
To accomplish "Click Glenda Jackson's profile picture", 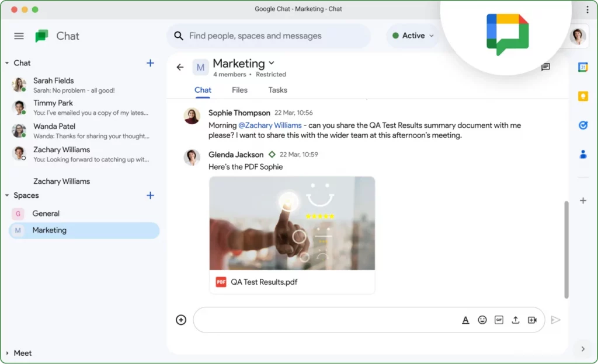I will click(192, 157).
